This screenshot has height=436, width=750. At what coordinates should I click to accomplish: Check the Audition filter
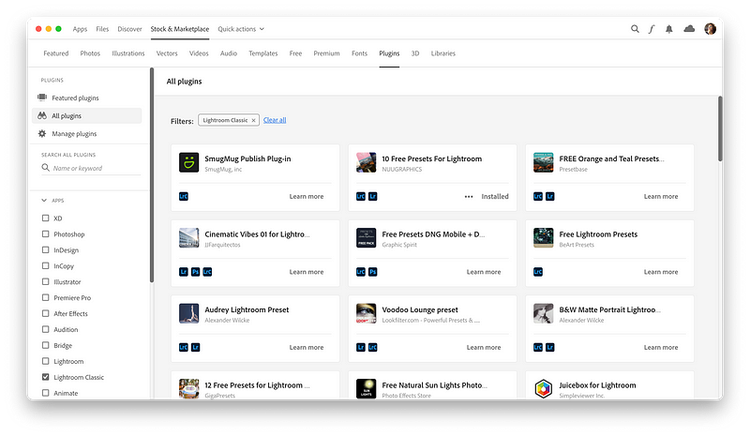(45, 329)
